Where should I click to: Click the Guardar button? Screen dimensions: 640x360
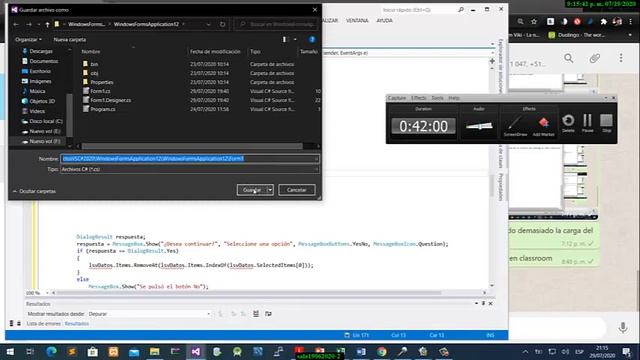(252, 190)
